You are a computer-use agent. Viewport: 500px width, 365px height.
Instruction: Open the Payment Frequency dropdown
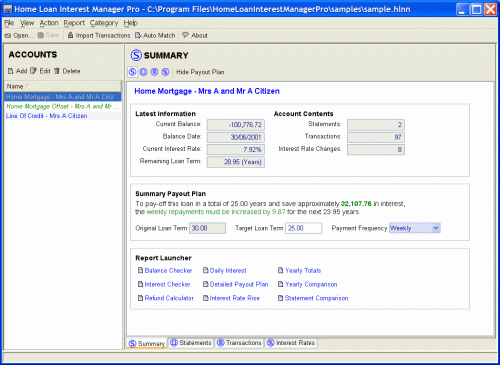tap(415, 228)
